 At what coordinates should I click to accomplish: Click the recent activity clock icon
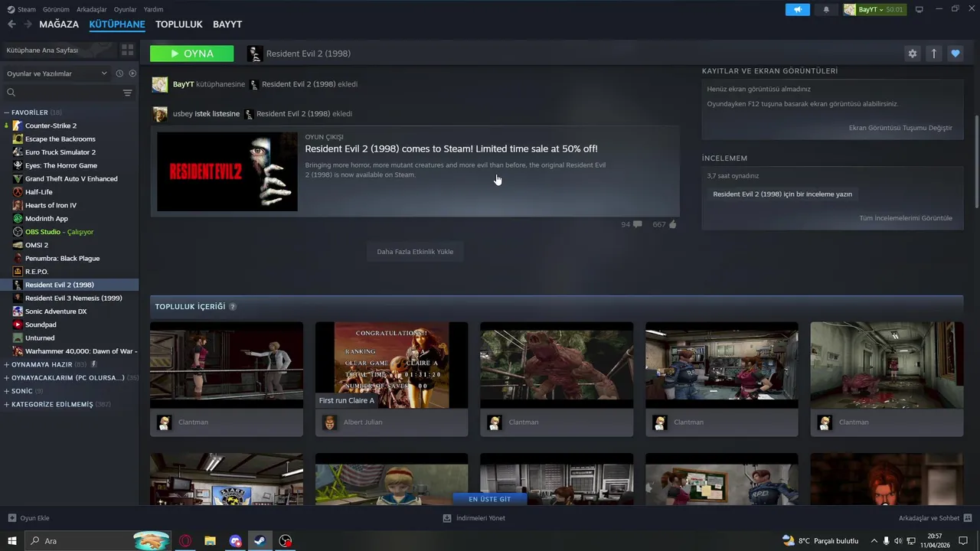[119, 73]
